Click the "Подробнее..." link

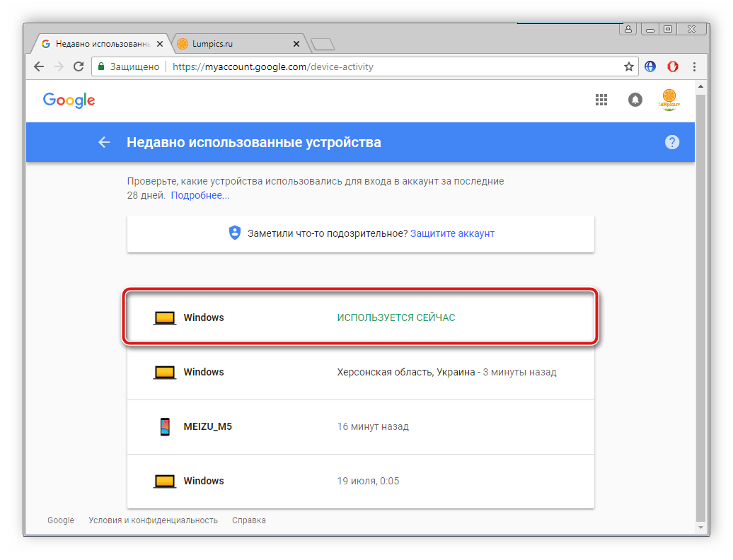[200, 195]
